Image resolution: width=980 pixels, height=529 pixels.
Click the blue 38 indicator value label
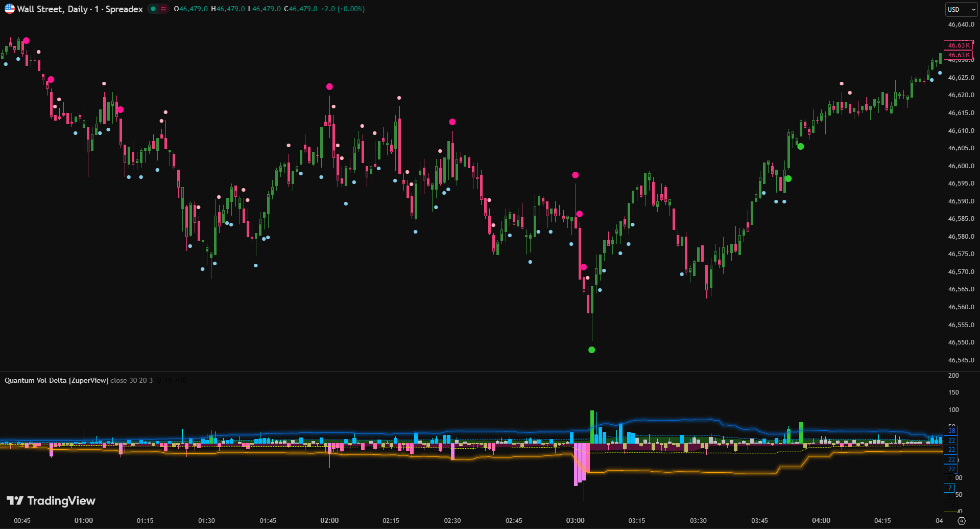tap(951, 430)
